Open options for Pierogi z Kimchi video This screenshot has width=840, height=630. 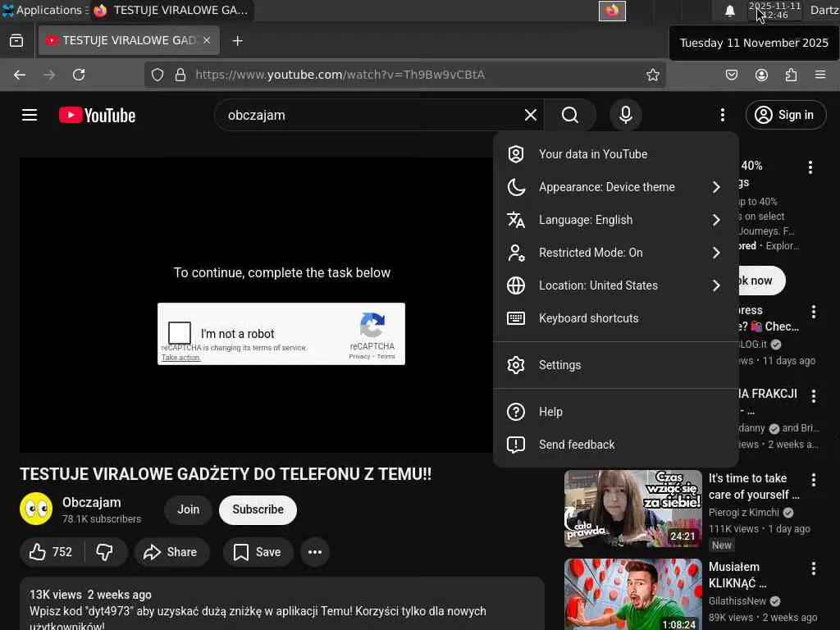(x=813, y=479)
